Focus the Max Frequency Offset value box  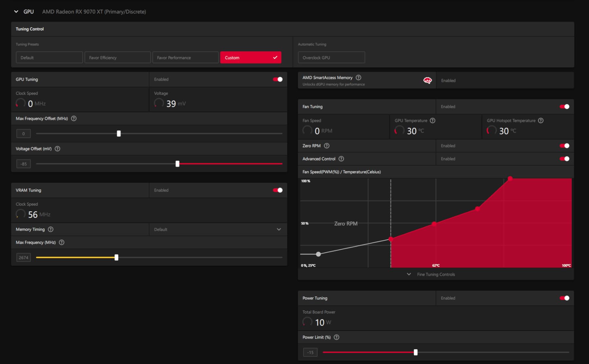coord(24,134)
